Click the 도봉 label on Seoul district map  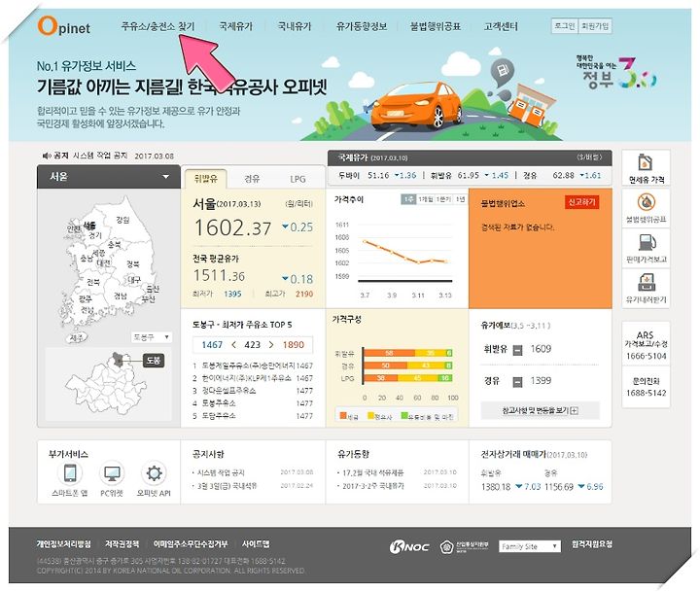point(154,361)
